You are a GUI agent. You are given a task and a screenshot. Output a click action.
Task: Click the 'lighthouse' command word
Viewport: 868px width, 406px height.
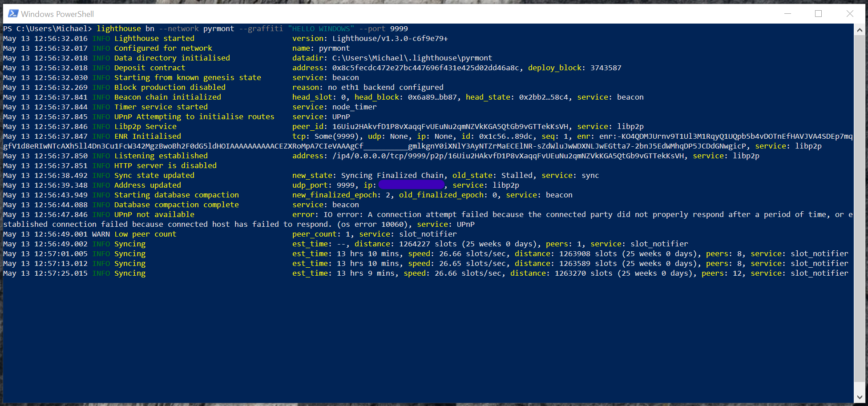click(119, 28)
